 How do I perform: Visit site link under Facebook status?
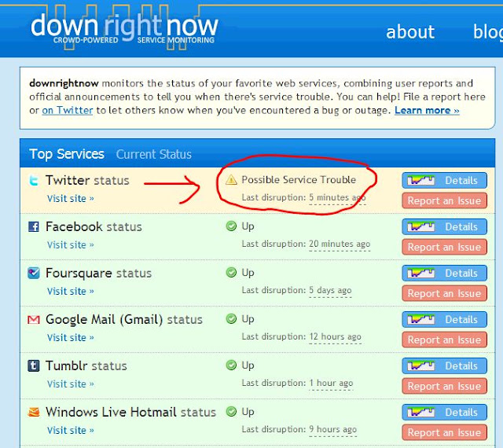click(71, 245)
